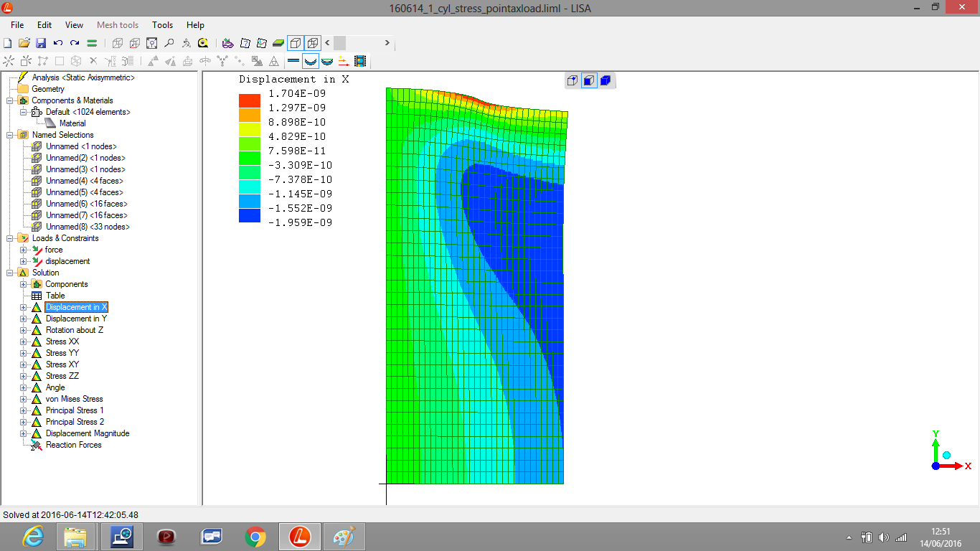Enable select elements mode (solid blue cube)
Image resolution: width=980 pixels, height=551 pixels.
605,80
